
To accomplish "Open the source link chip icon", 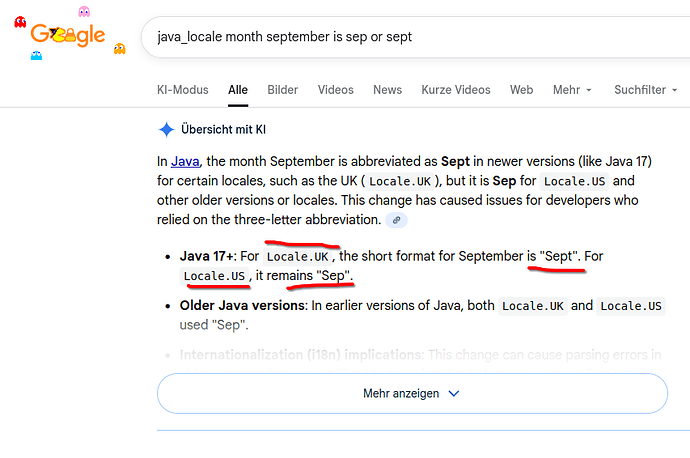I will (397, 220).
